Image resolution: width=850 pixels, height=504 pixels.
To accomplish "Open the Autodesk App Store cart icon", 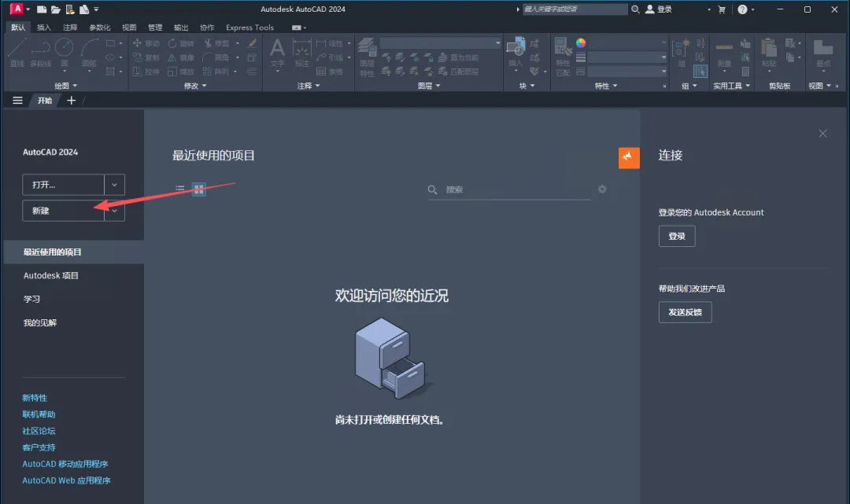I will coord(722,9).
